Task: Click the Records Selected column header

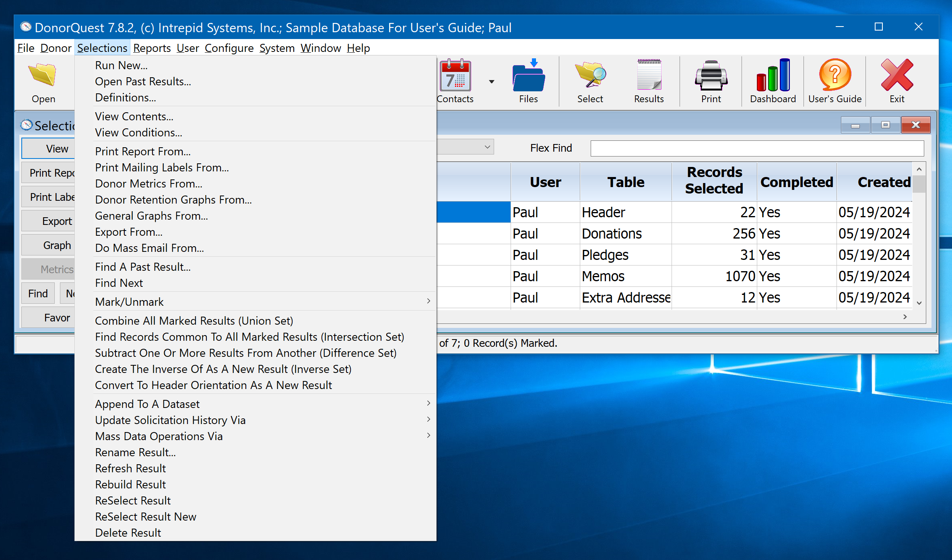Action: tap(714, 181)
